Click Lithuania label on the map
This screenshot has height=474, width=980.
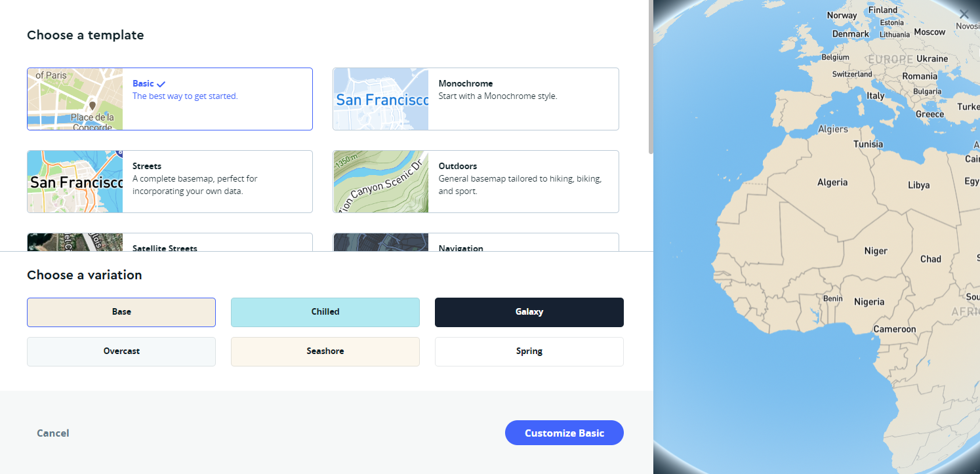pos(895,34)
